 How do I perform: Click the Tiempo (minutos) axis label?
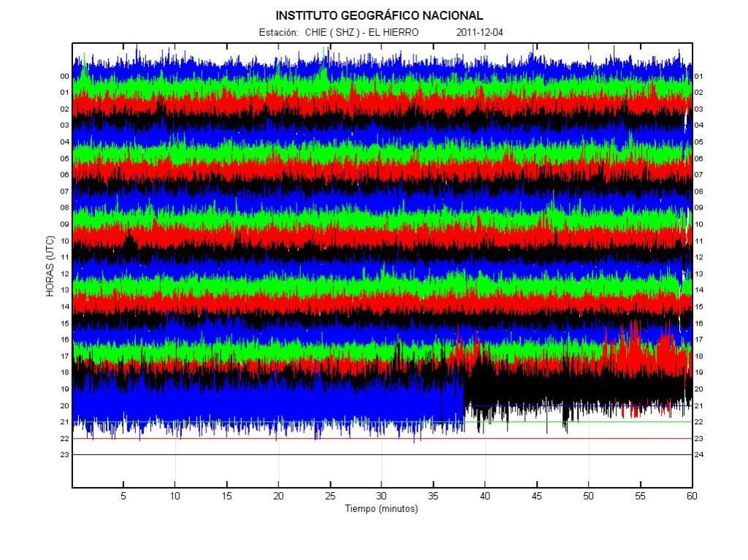pos(381,509)
